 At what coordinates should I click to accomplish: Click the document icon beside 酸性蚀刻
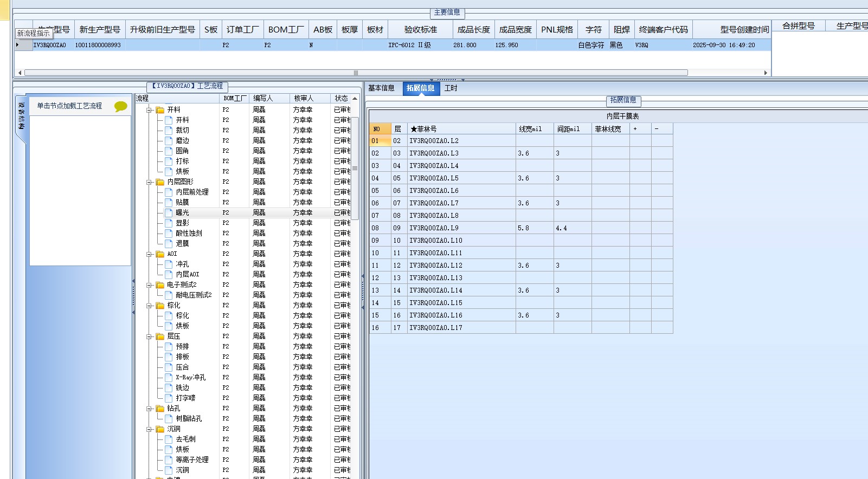click(169, 233)
